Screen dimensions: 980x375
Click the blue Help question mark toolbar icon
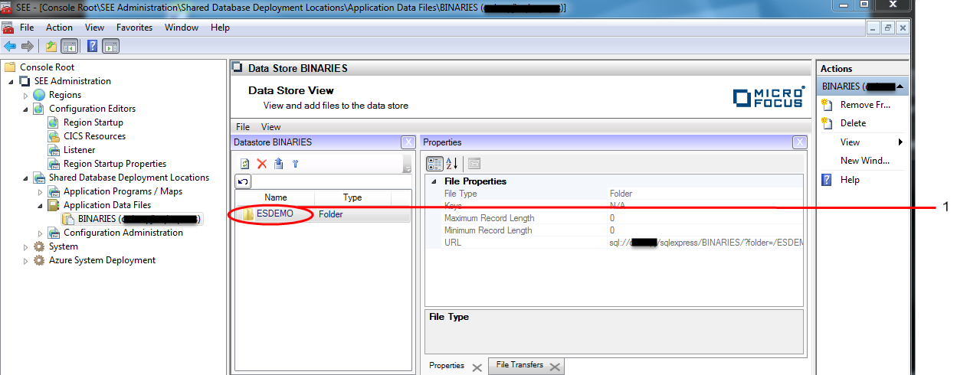click(x=93, y=46)
